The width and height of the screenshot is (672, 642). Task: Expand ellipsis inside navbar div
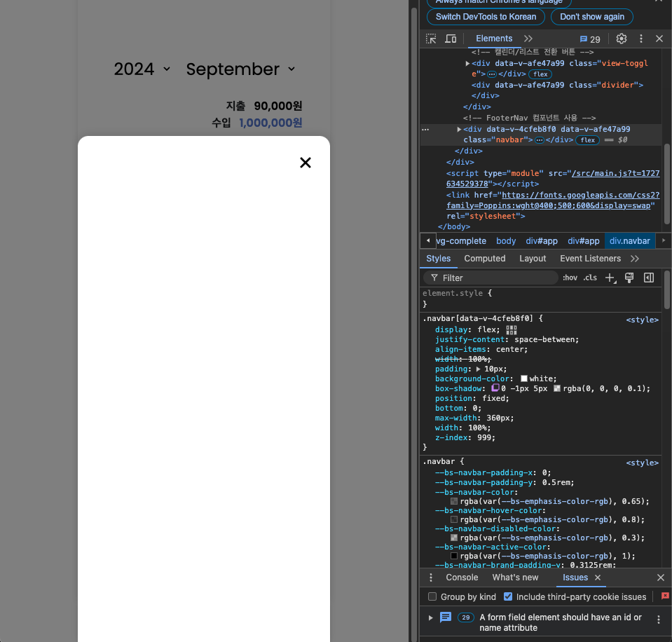[539, 139]
